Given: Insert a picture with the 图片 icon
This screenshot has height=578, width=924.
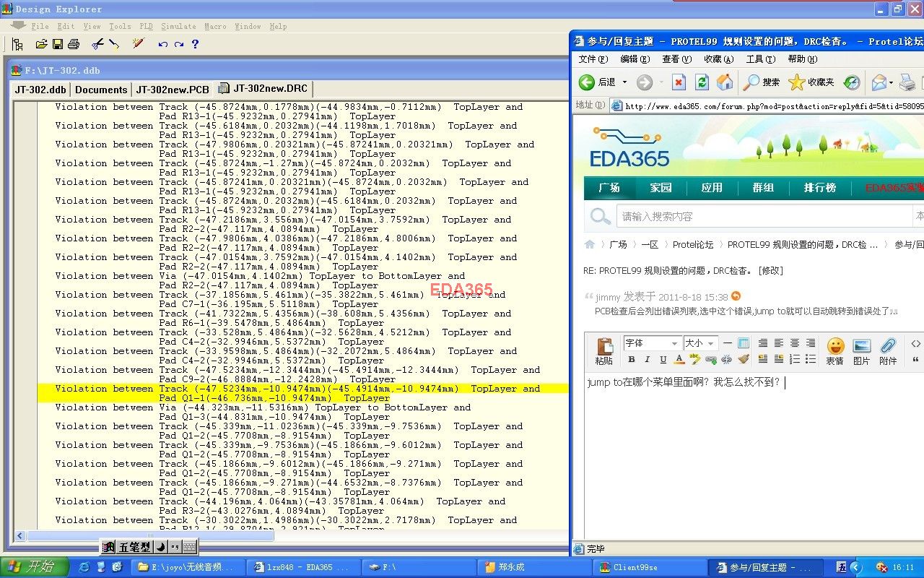Looking at the screenshot, I should (862, 351).
